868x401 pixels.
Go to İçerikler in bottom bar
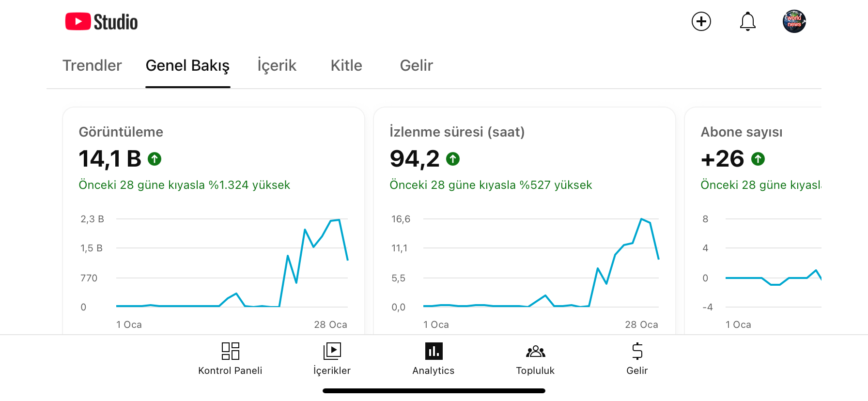(332, 358)
